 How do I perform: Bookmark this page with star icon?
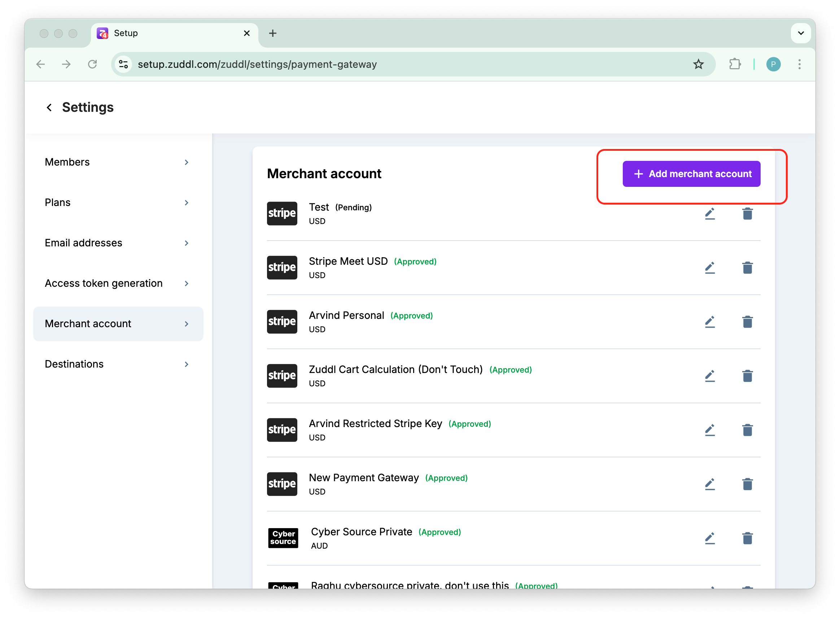698,65
